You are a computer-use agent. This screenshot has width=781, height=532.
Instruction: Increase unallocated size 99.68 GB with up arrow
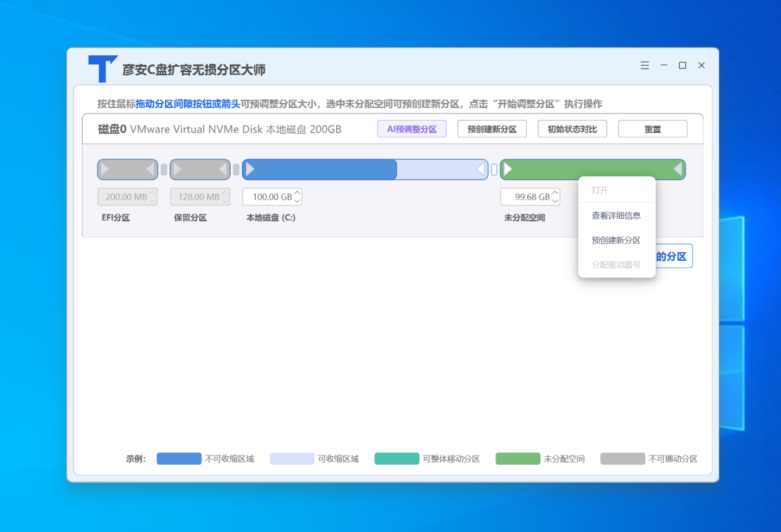coord(555,193)
